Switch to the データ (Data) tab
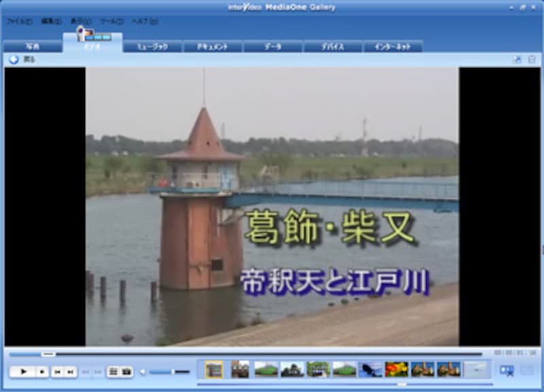Viewport: 544px width, 392px height. (x=273, y=46)
